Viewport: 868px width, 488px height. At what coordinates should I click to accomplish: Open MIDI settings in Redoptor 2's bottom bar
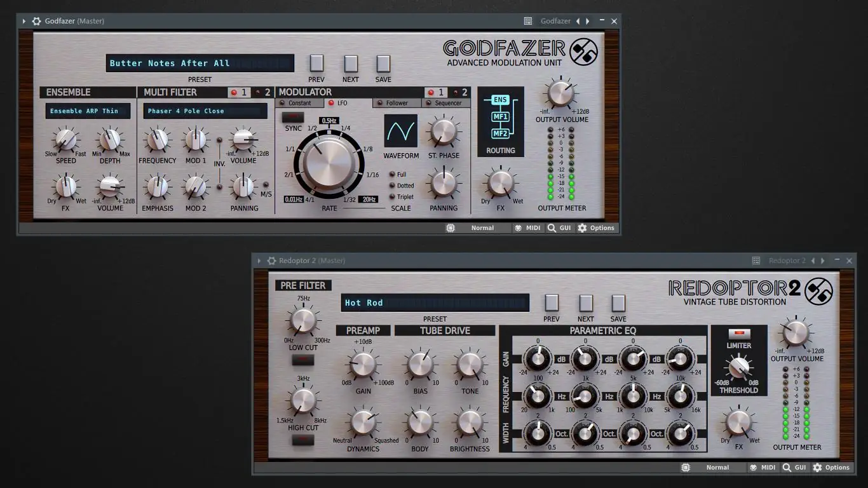763,467
